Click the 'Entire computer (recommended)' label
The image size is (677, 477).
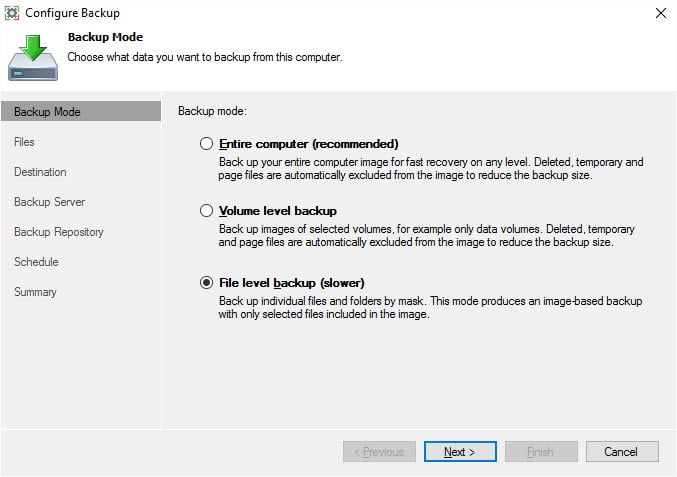click(309, 144)
